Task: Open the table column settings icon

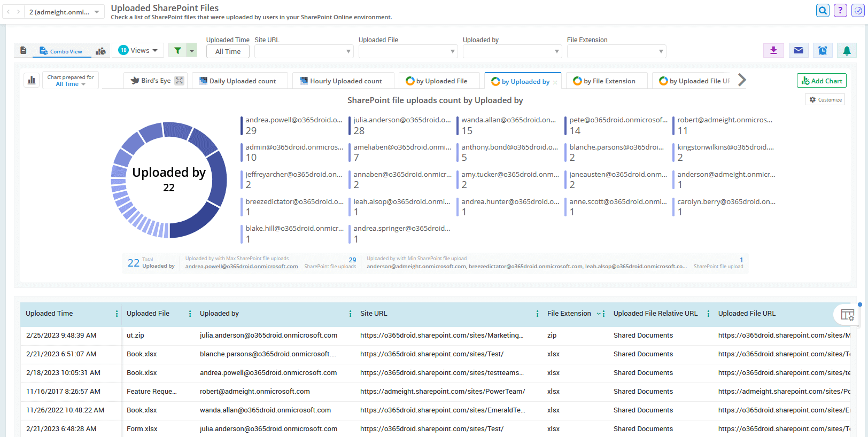Action: [x=847, y=315]
